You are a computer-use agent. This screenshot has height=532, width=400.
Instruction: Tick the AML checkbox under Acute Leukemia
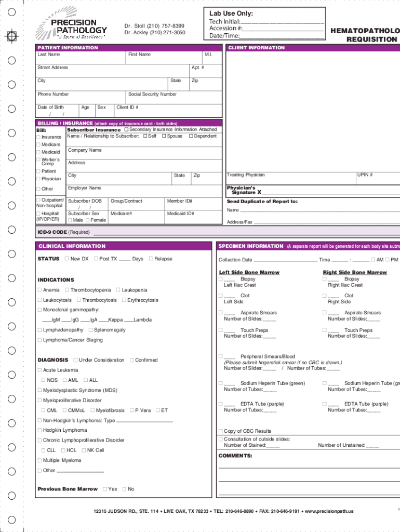click(64, 380)
